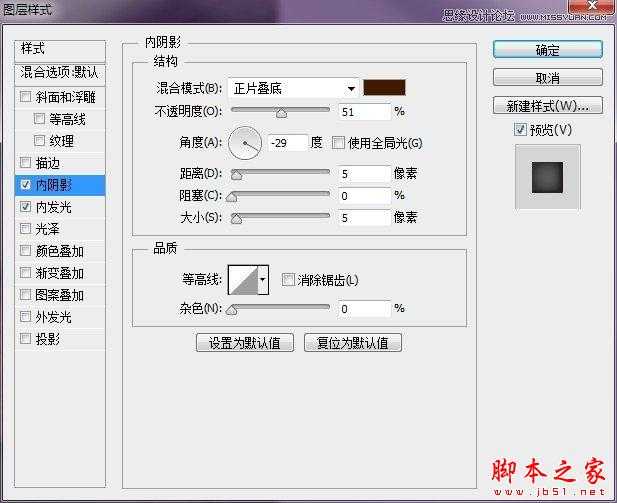Viewport: 617px width, 503px height.
Task: Click the 角度 field showing -29
Action: click(x=287, y=143)
